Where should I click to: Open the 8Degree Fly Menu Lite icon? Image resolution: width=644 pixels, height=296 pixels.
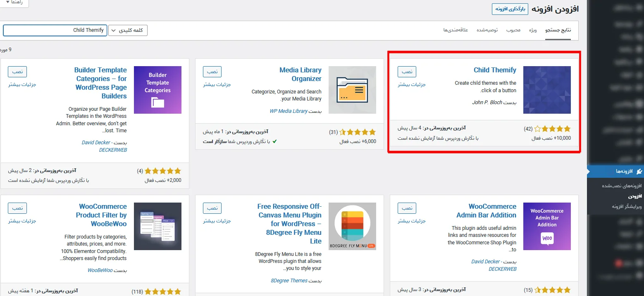(x=352, y=226)
